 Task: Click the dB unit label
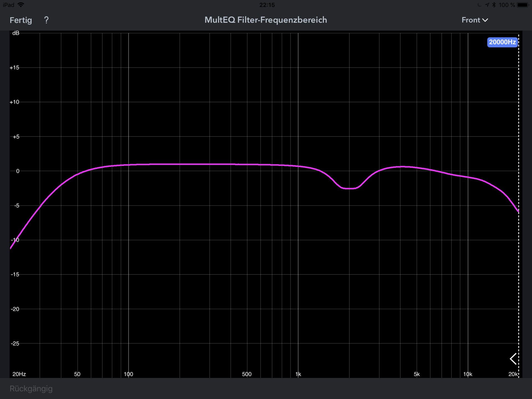coord(16,33)
